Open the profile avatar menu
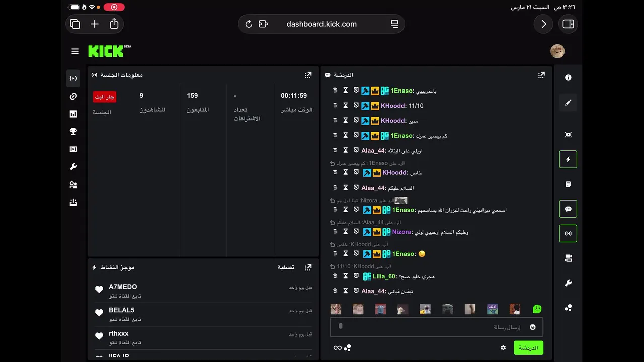The width and height of the screenshot is (644, 362). point(557,51)
